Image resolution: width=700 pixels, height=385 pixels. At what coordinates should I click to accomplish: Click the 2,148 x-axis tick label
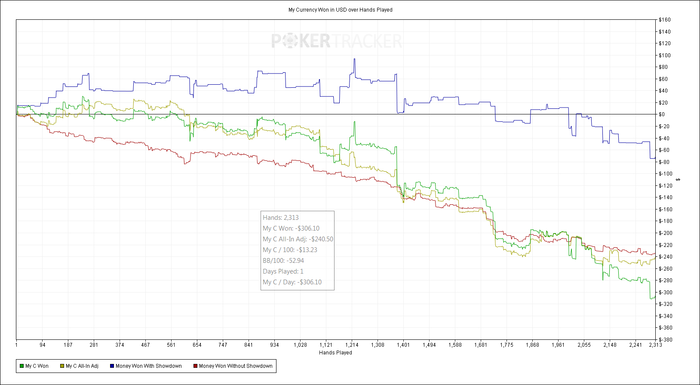coord(610,345)
